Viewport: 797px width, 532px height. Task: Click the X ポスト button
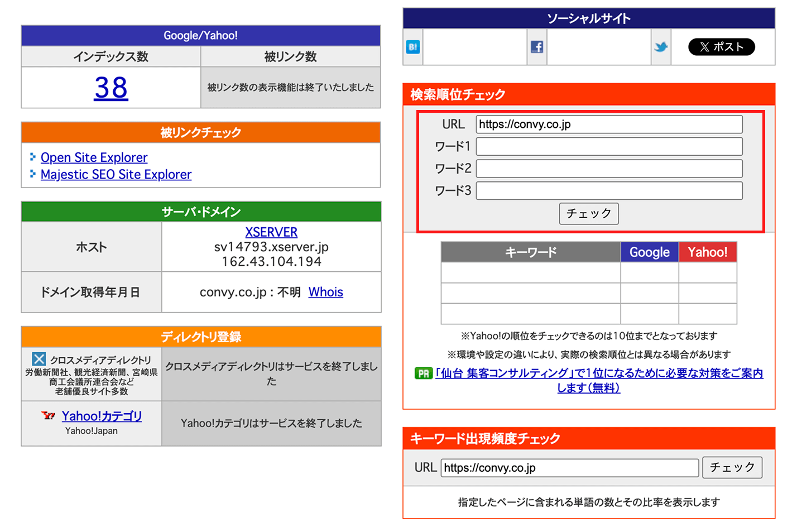[x=722, y=47]
